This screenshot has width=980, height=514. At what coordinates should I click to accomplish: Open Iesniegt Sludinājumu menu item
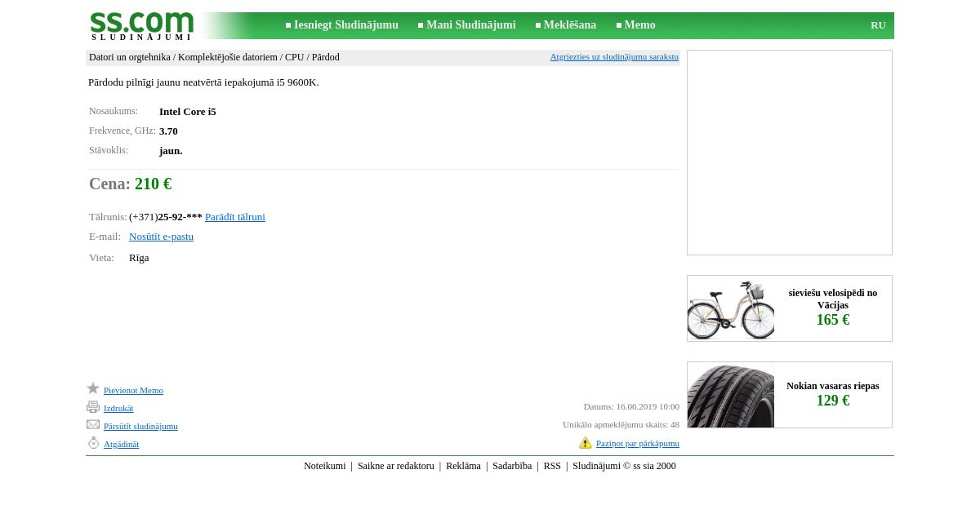tap(345, 25)
